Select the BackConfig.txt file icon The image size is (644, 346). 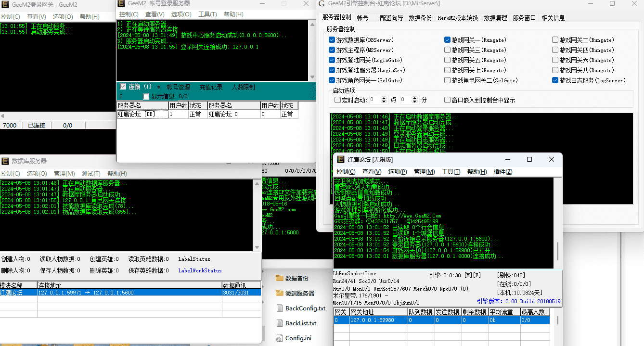coord(279,308)
